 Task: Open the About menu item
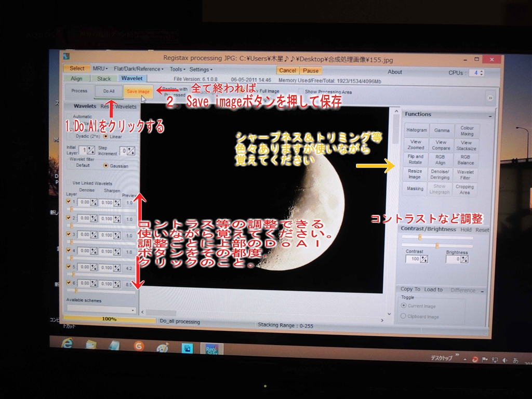click(x=395, y=72)
